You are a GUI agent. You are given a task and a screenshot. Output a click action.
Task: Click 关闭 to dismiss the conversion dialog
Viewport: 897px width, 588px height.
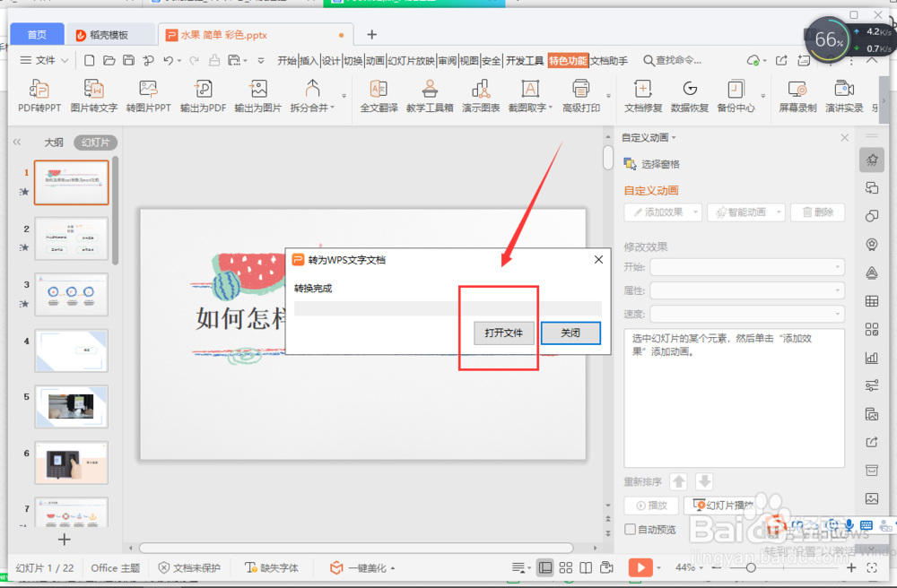[570, 333]
